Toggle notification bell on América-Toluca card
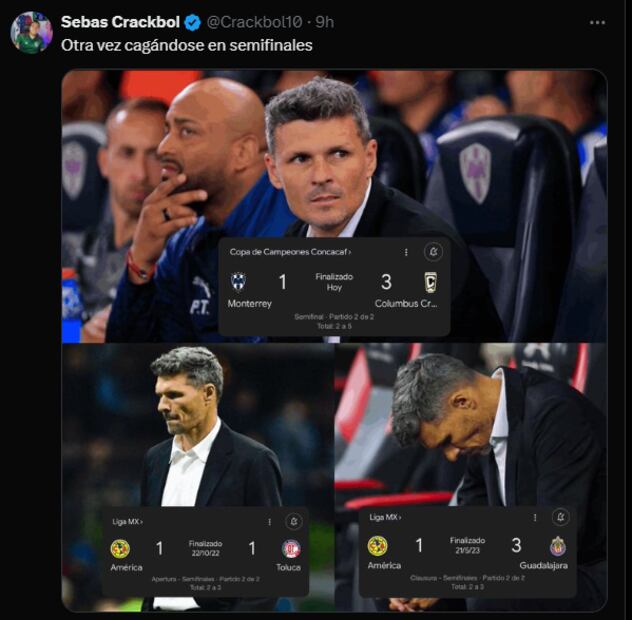The width and height of the screenshot is (632, 620). [294, 521]
